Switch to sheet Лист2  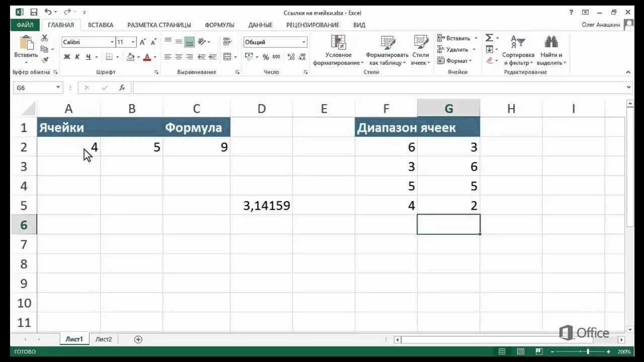tap(104, 339)
